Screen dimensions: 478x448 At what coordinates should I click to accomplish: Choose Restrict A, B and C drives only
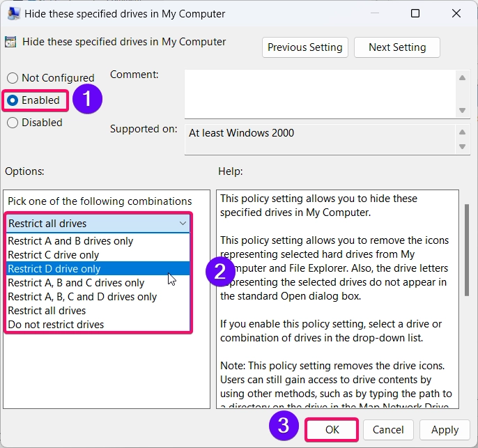tap(98, 283)
